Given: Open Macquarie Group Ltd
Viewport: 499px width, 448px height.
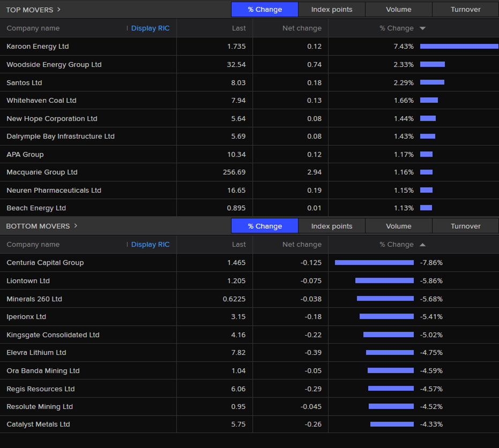Looking at the screenshot, I should coord(42,172).
